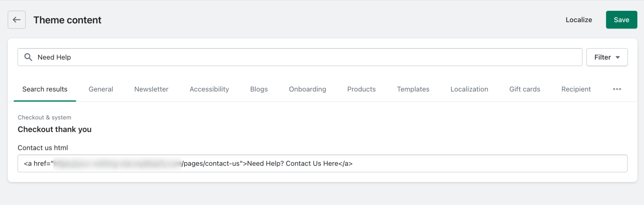
Task: Click the Localize button
Action: pos(579,20)
